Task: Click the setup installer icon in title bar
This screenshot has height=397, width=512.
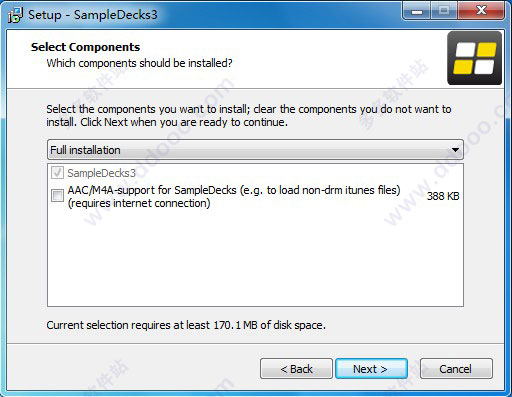Action: click(15, 15)
